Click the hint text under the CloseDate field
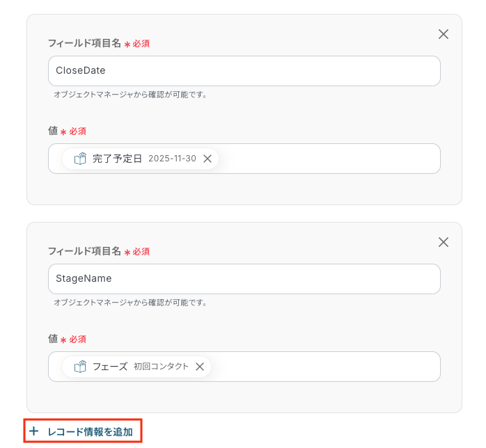The width and height of the screenshot is (486, 448). coord(130,95)
